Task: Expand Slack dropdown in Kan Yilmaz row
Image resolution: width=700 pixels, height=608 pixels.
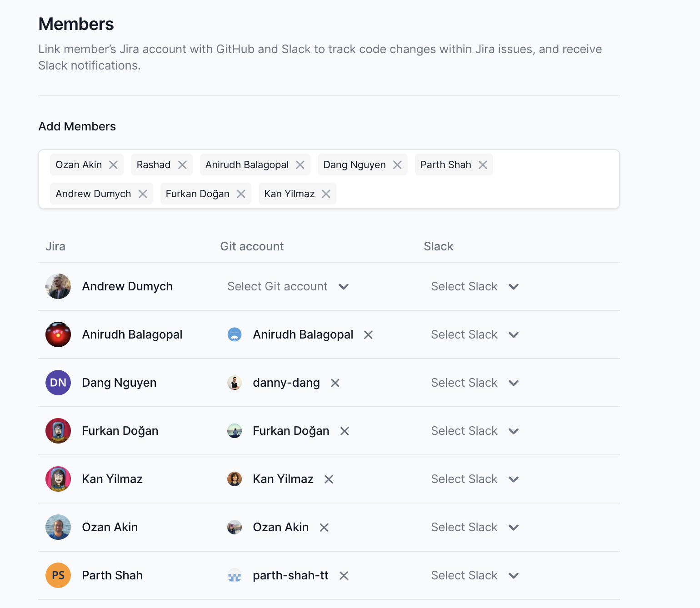Action: click(475, 479)
